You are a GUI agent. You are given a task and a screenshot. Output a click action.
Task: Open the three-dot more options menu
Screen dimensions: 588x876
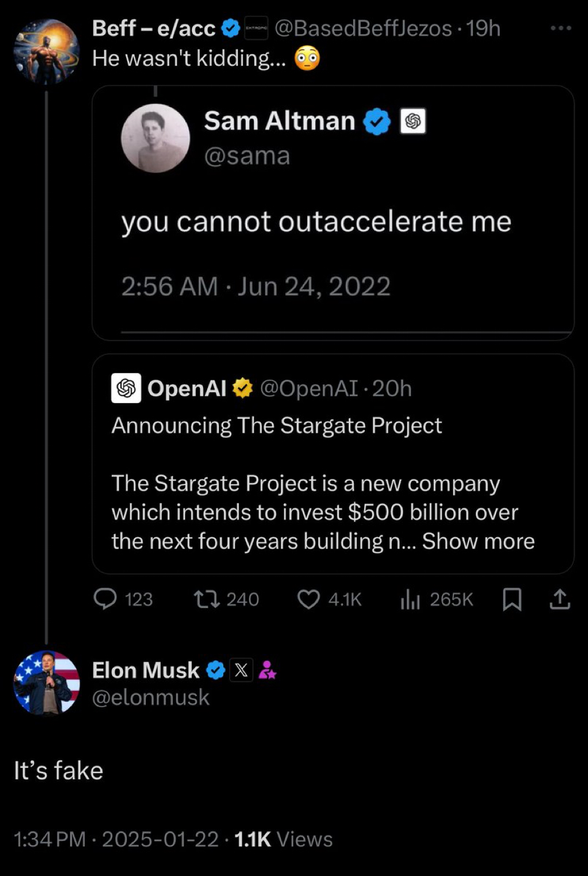click(x=560, y=28)
